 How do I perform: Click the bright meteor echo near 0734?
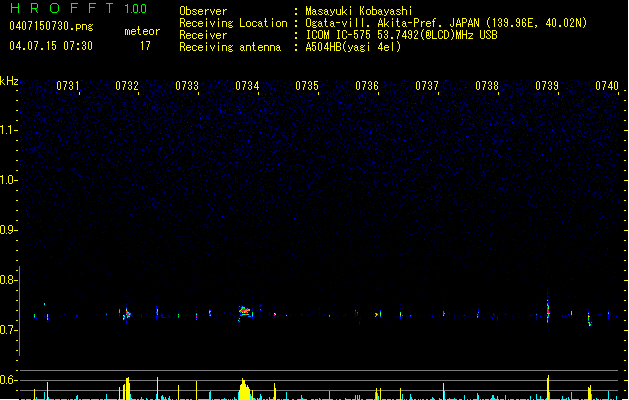click(245, 312)
